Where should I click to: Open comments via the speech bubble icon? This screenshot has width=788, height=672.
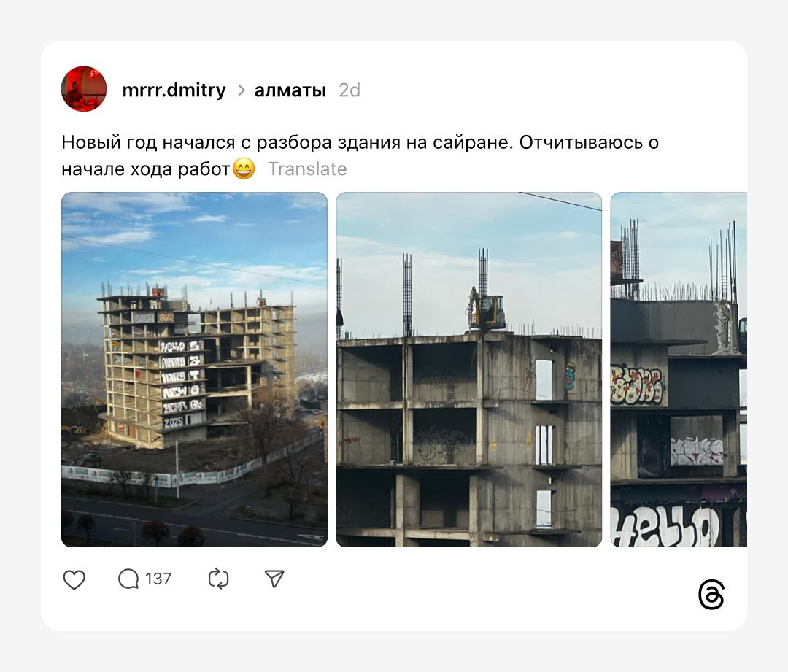[x=128, y=579]
